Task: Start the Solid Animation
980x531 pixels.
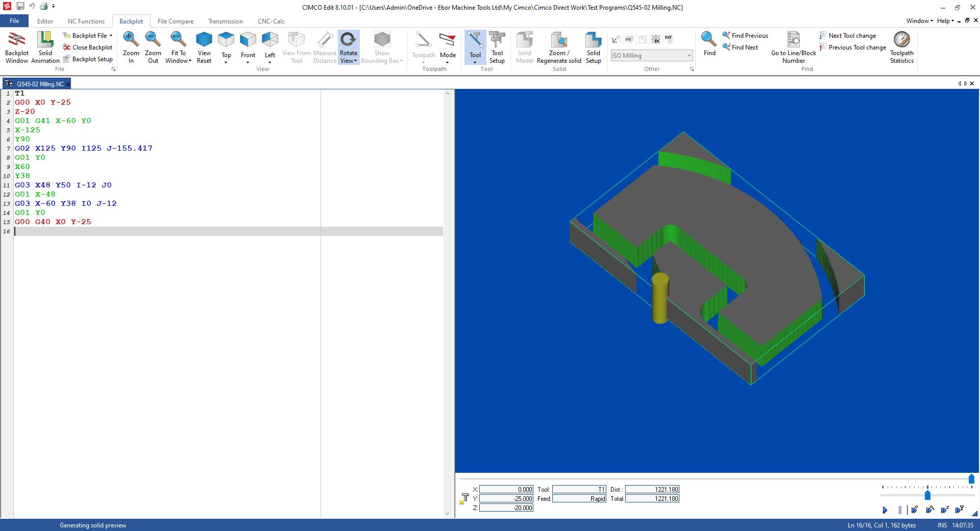Action: coord(45,47)
